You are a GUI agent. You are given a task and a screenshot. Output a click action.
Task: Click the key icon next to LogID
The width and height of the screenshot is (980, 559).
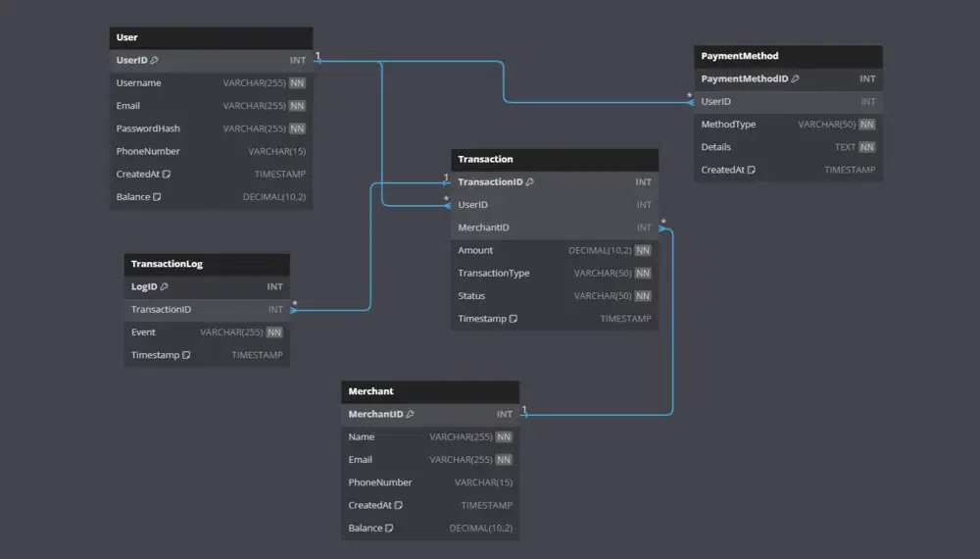164,287
